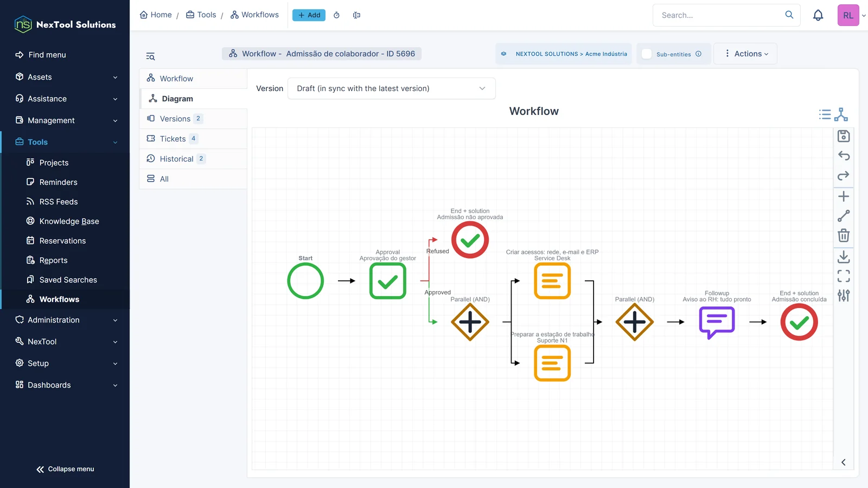Open the Actions dropdown menu

(x=746, y=54)
